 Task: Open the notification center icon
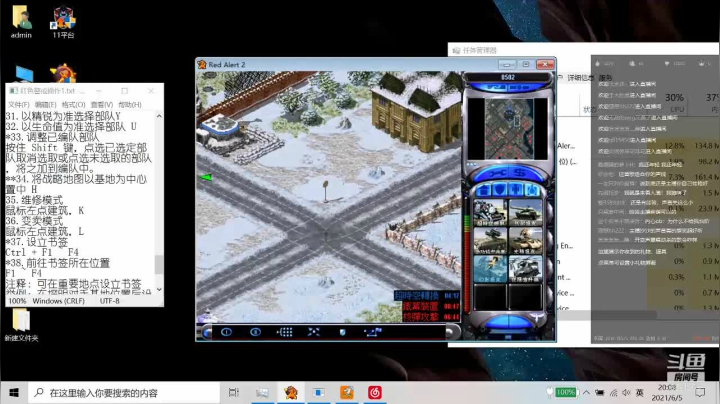[700, 393]
